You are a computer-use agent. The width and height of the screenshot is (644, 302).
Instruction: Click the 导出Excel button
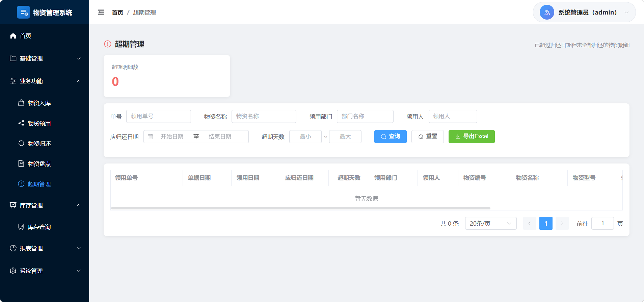point(472,136)
